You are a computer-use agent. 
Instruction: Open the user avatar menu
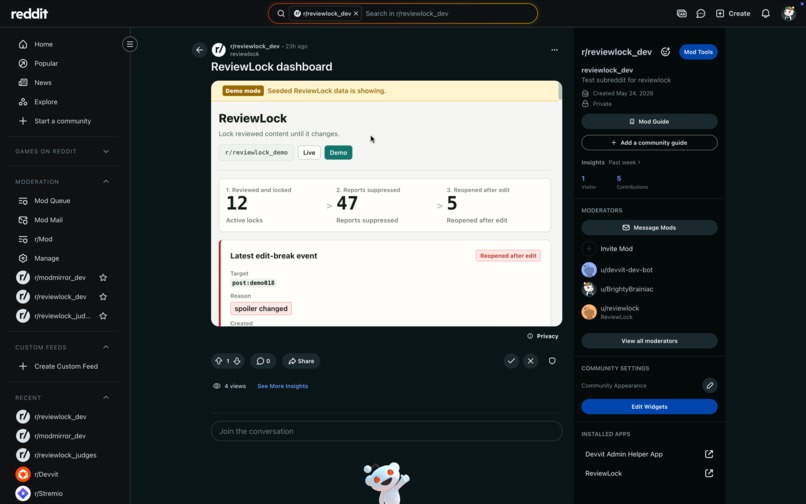789,13
